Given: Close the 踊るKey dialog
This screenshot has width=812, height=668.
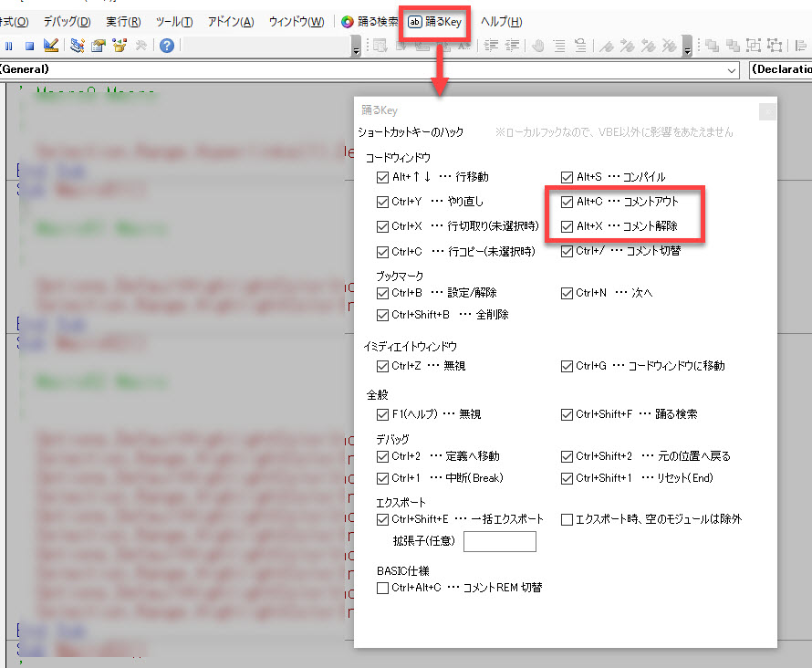Looking at the screenshot, I should point(767,111).
